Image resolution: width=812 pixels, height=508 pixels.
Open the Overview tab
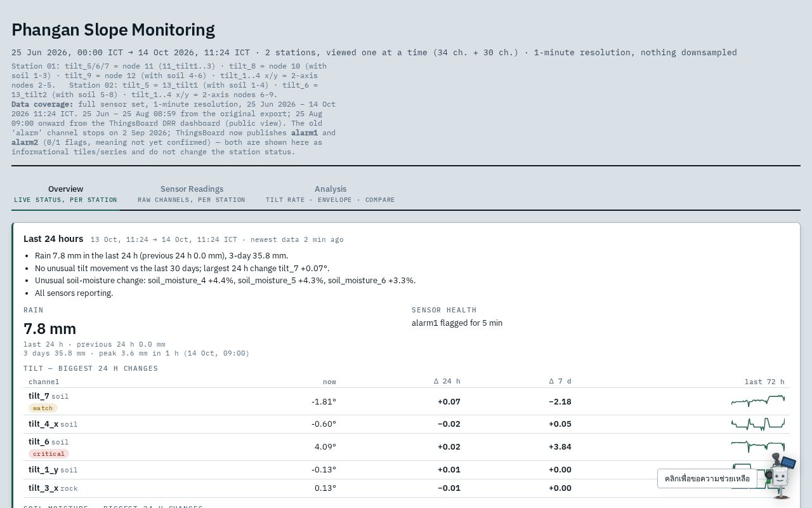tap(65, 194)
